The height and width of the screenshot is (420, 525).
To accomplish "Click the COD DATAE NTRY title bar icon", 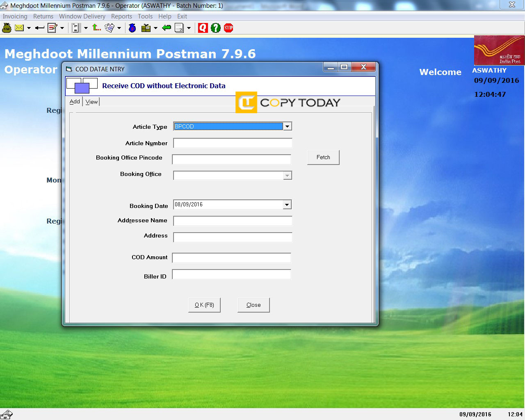I will pyautogui.click(x=69, y=69).
